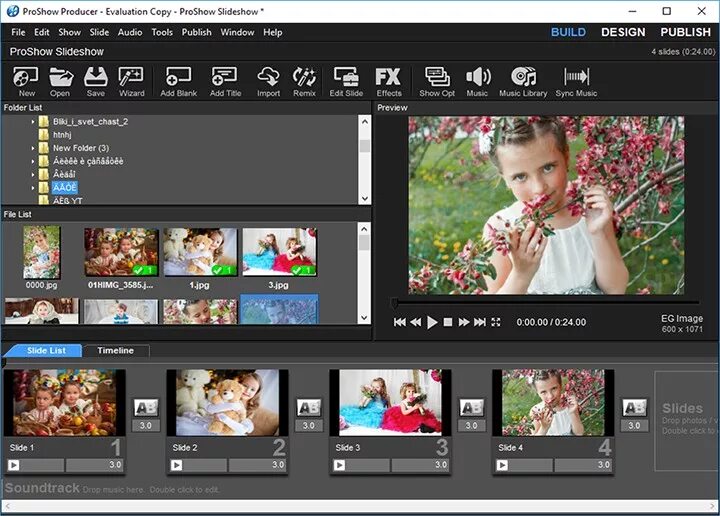
Task: Save the show using Save icon
Action: (x=96, y=81)
